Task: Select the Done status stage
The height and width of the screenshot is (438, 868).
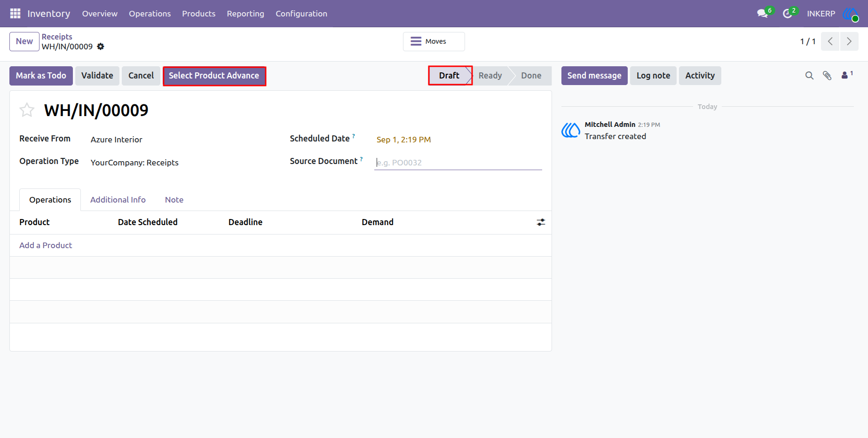Action: pos(531,76)
